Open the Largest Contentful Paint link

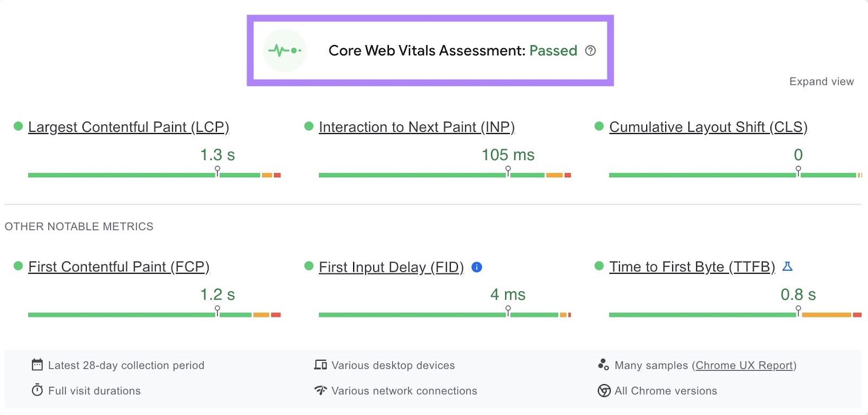pos(129,127)
